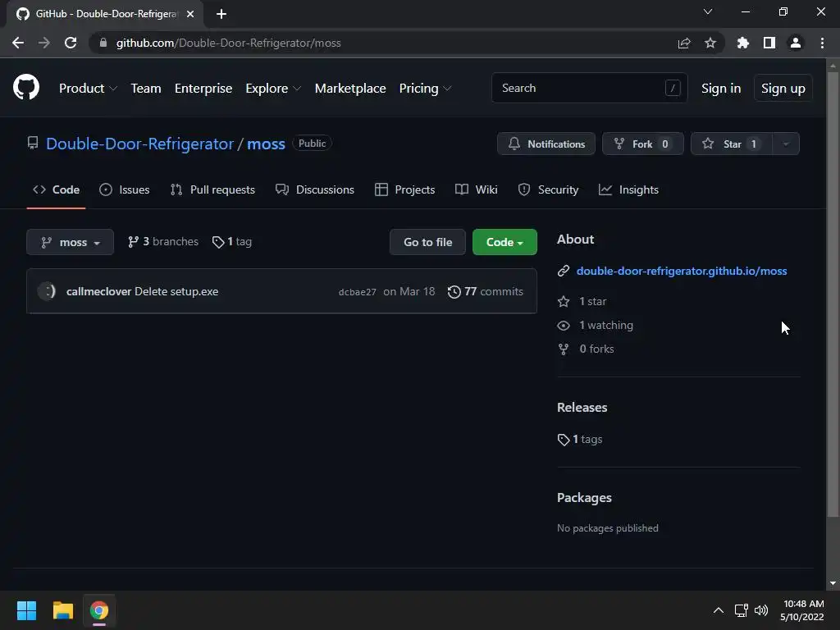Open the 77 commits history
The height and width of the screenshot is (630, 840).
click(486, 291)
